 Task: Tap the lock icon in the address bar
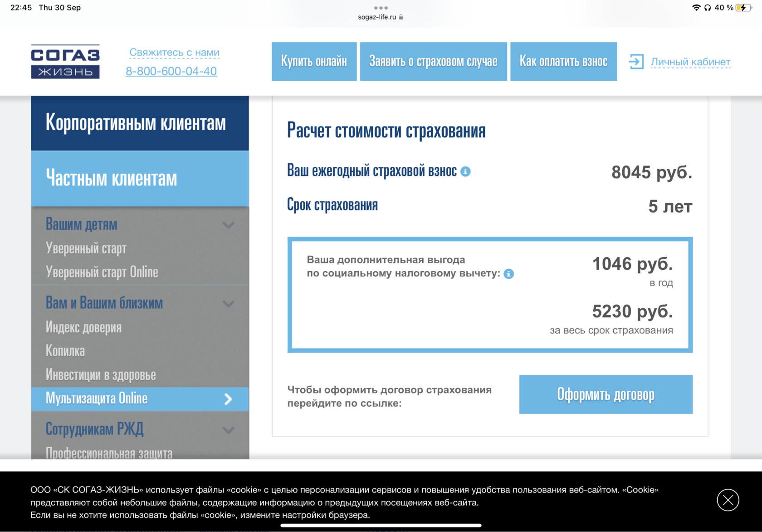pyautogui.click(x=401, y=17)
